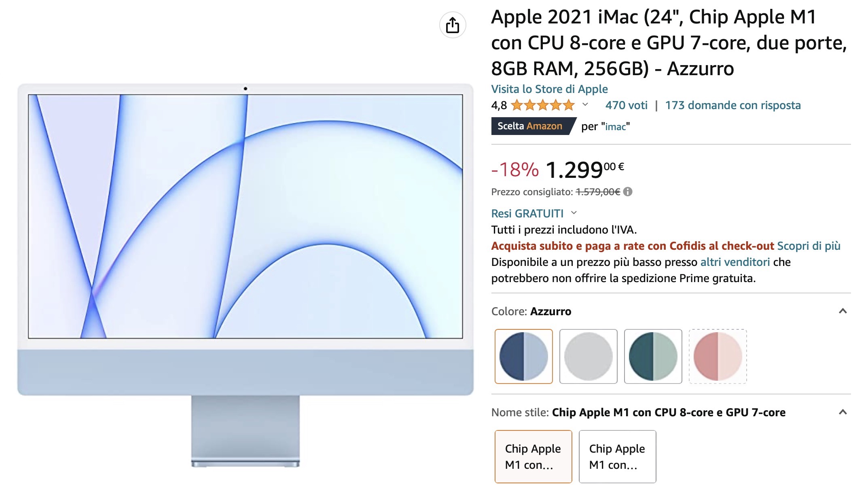The image size is (868, 489).
Task: Choose the second Chip Apple M1 style option
Action: click(x=618, y=457)
